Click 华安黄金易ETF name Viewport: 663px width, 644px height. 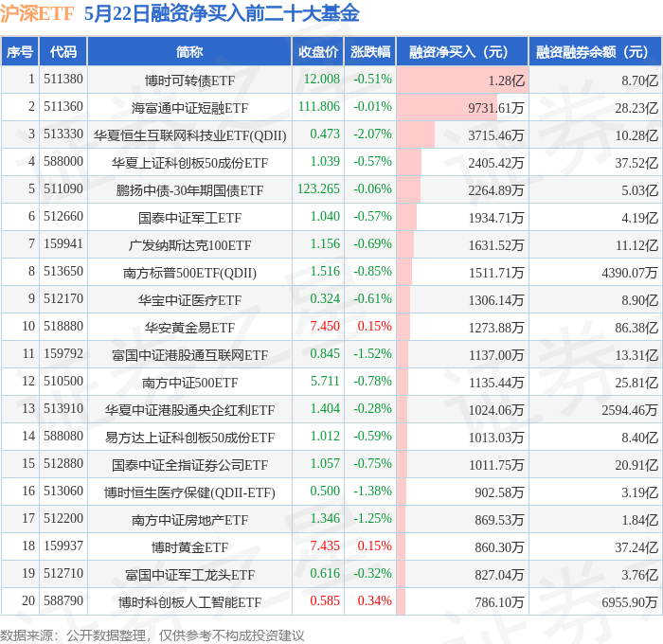(189, 328)
